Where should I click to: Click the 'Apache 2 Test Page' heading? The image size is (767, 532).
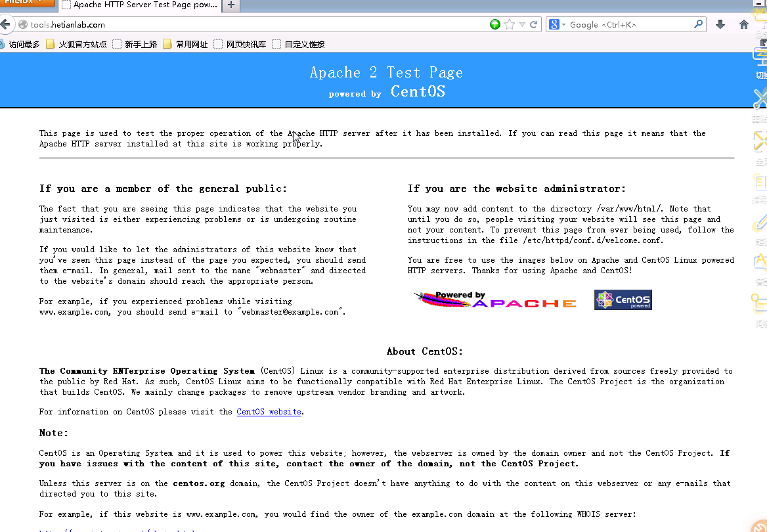click(x=386, y=72)
